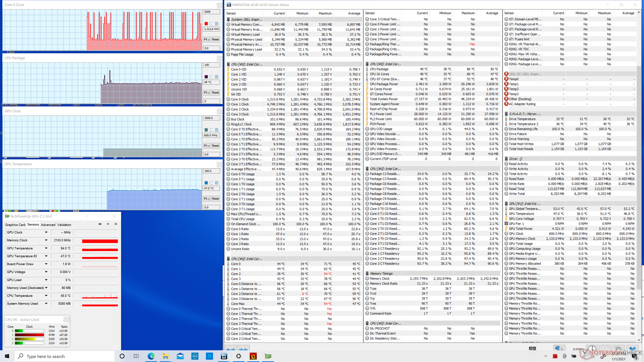
Task: Click red X icon beside AC Adapter Rating
Action: pyautogui.click(x=506, y=104)
